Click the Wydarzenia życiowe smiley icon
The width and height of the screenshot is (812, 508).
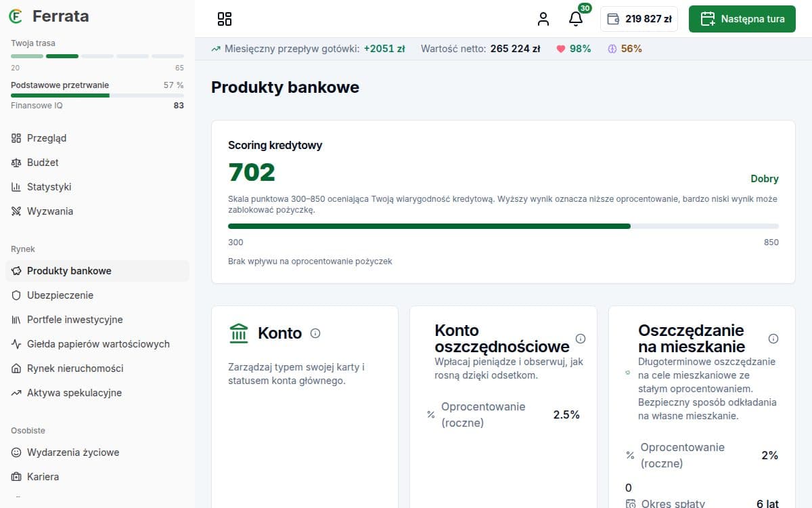[16, 452]
